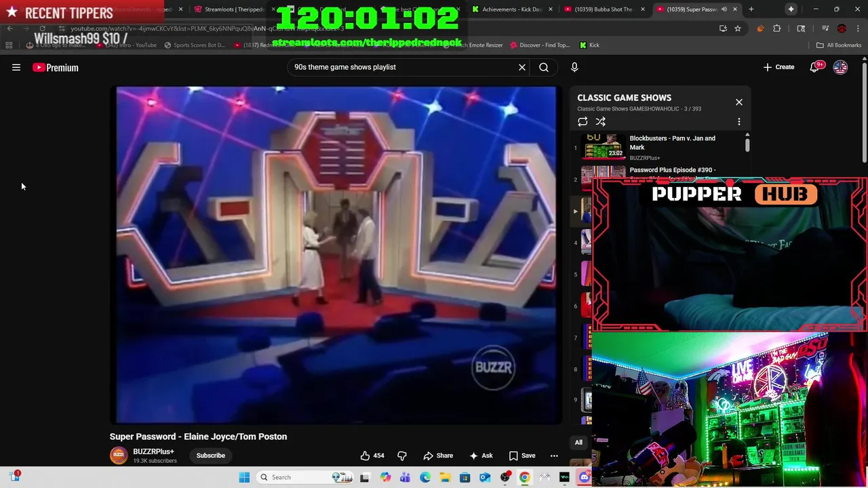Start voice search with microphone
868x488 pixels.
click(574, 67)
